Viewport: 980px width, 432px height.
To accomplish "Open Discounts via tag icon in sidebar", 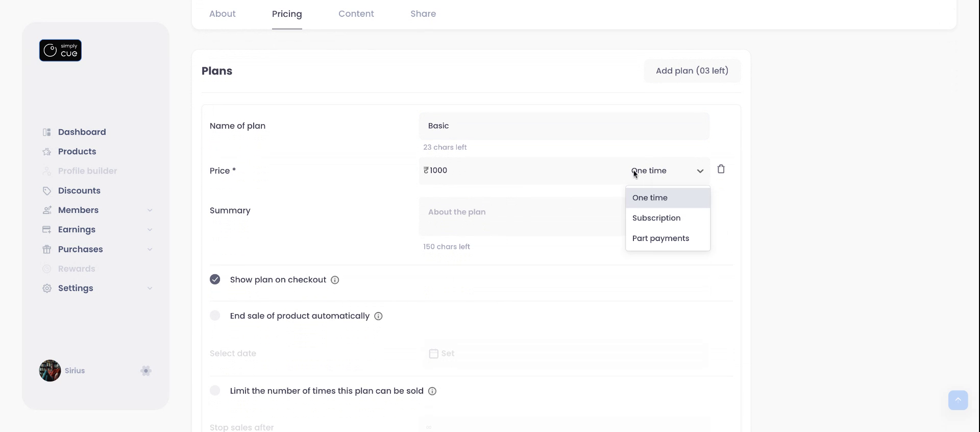I will (x=47, y=191).
